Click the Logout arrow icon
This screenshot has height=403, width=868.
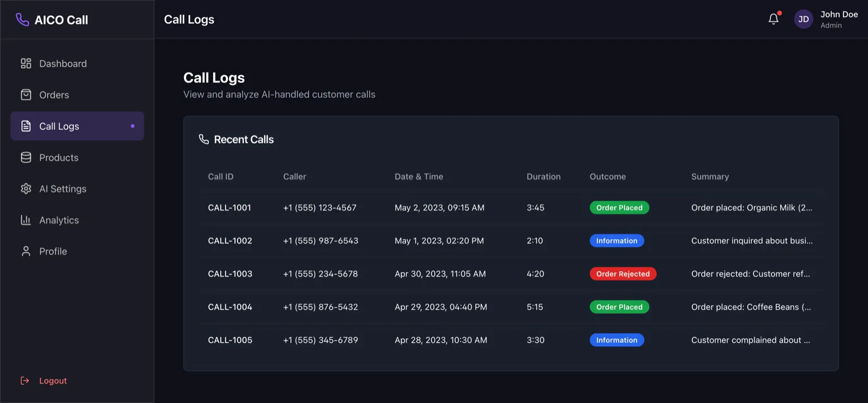pos(25,381)
